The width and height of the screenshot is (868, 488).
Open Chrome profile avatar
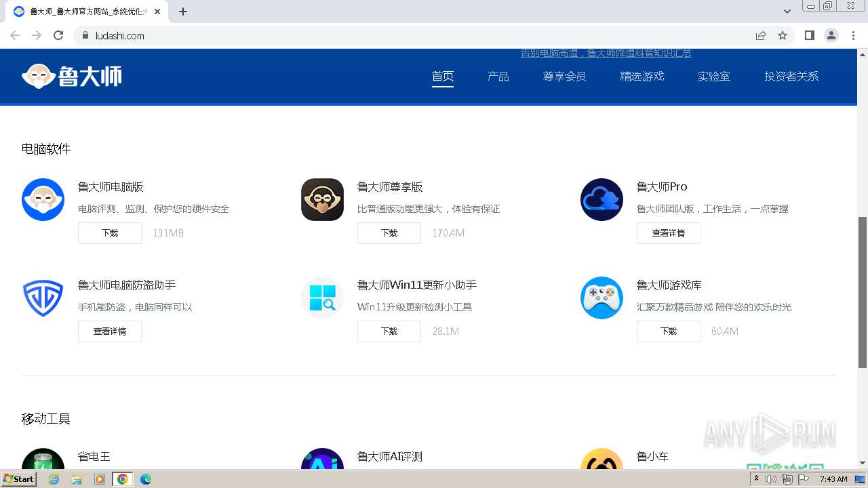(831, 35)
